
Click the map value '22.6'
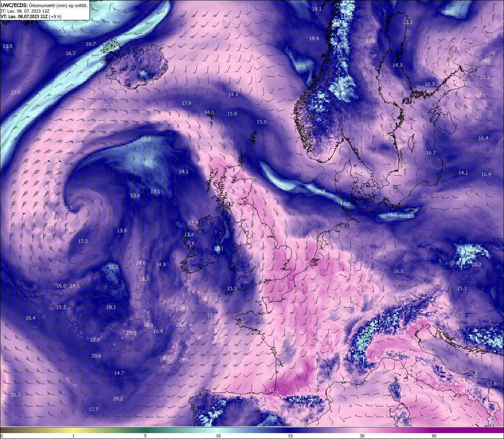[x=95, y=339]
